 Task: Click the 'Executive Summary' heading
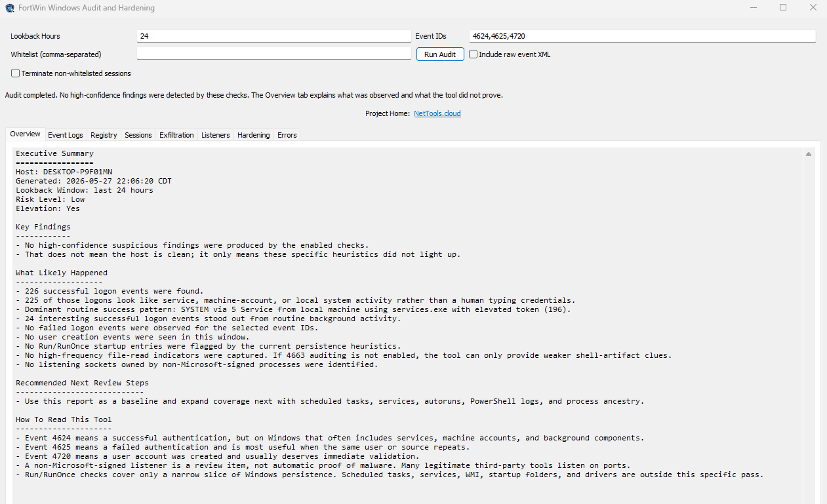coord(55,153)
